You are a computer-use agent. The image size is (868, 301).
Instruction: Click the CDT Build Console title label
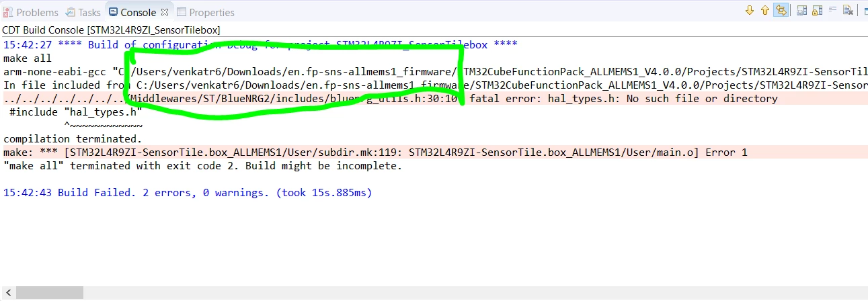coord(112,30)
